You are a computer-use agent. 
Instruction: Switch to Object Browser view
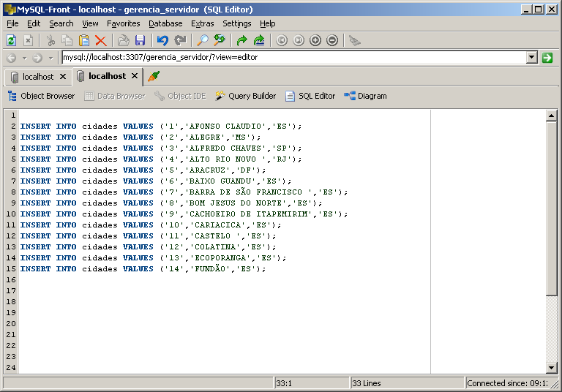click(41, 96)
